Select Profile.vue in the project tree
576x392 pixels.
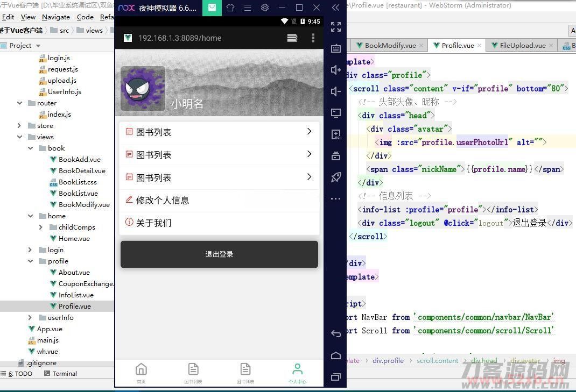(x=75, y=306)
